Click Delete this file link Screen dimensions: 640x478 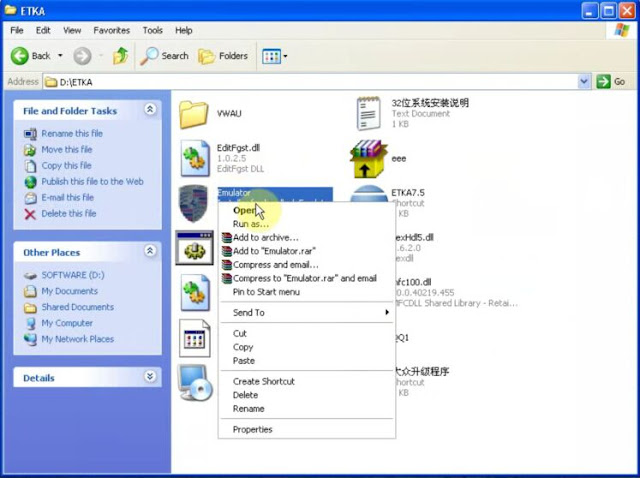pyautogui.click(x=69, y=213)
